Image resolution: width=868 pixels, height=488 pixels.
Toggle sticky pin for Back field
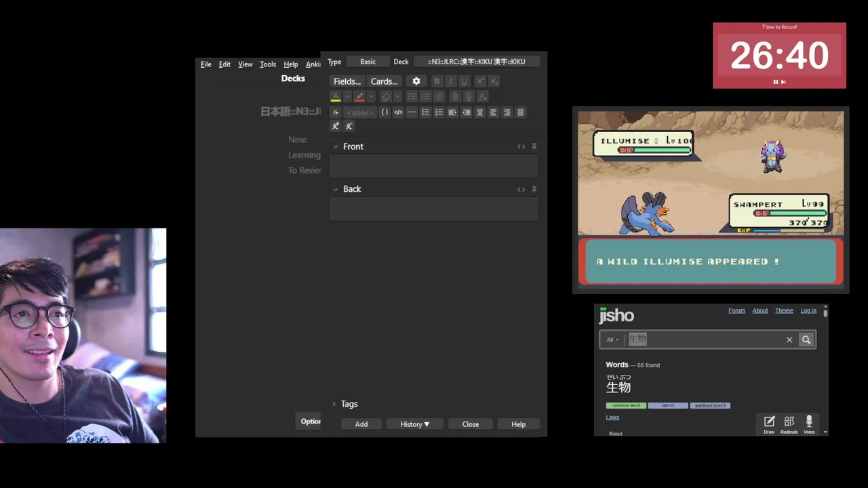534,189
